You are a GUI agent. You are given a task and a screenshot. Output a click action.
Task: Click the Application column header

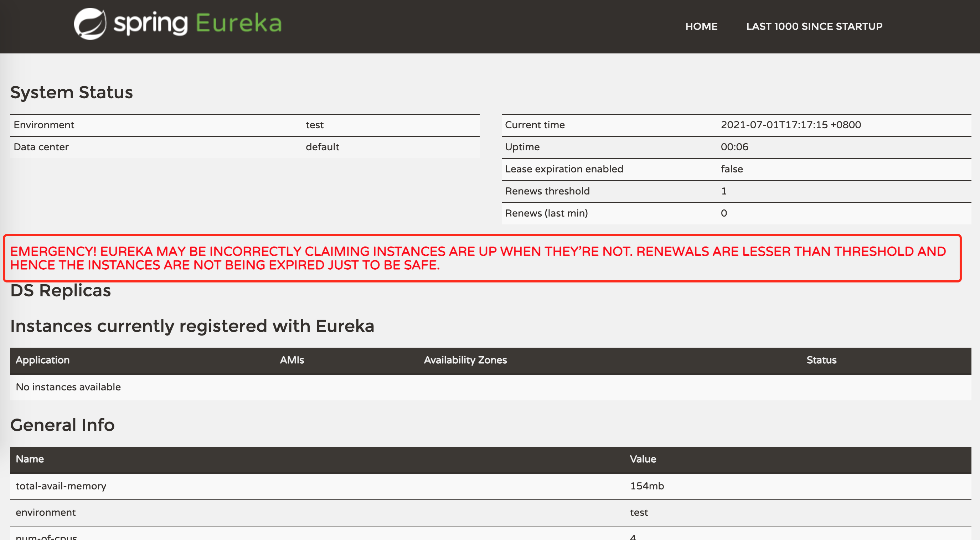(43, 360)
